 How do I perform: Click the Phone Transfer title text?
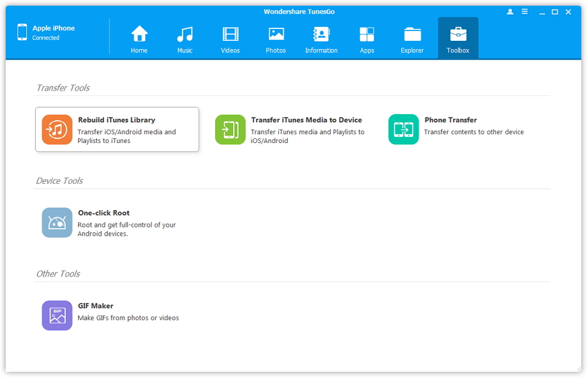click(450, 120)
